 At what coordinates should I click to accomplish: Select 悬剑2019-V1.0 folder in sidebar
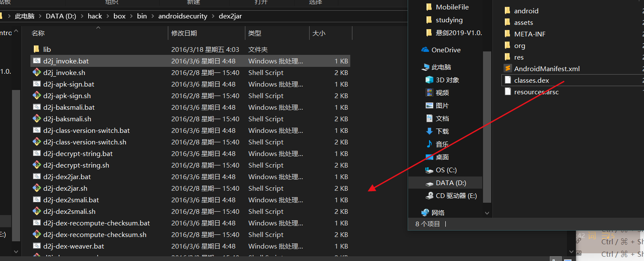pyautogui.click(x=459, y=33)
